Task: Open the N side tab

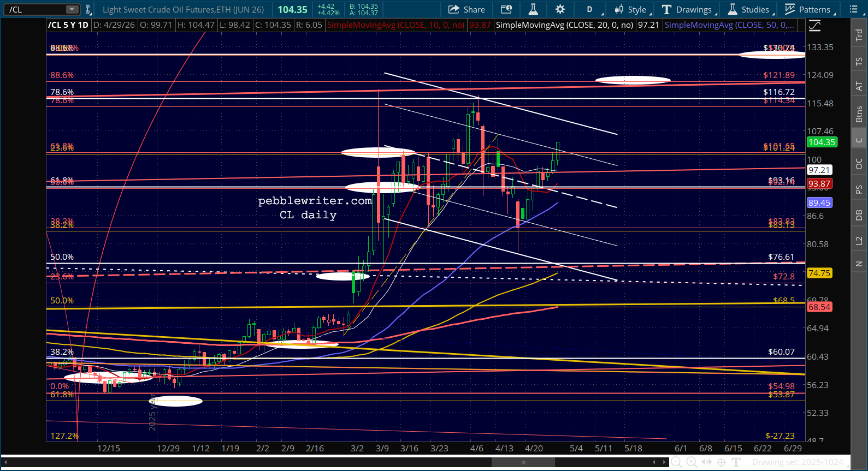Action: pyautogui.click(x=859, y=264)
